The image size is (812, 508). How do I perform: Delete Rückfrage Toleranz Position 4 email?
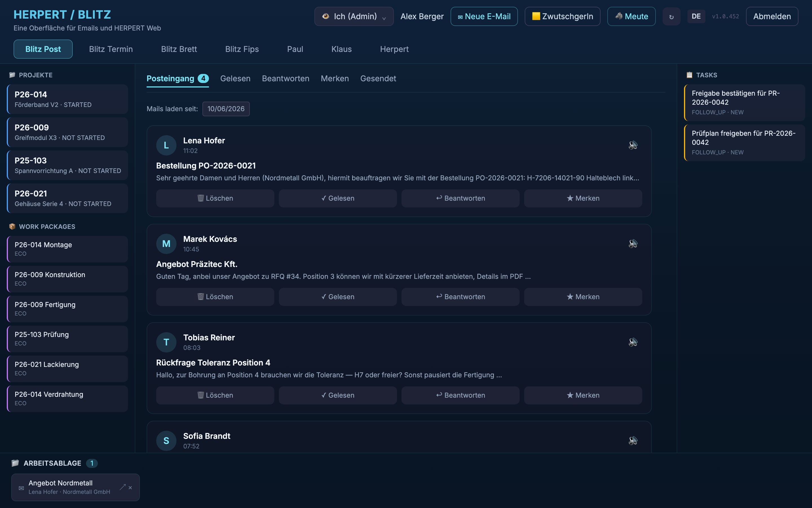pos(215,395)
